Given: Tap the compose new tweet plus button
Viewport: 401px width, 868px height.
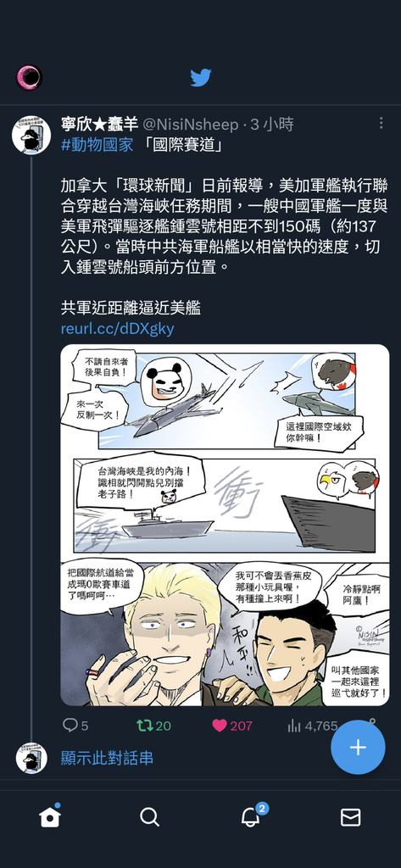Looking at the screenshot, I should (x=358, y=748).
